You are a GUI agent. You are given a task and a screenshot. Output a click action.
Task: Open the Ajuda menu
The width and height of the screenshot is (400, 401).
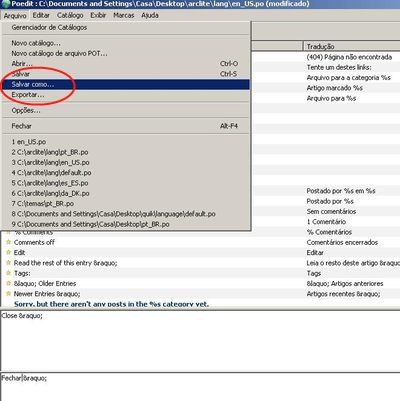click(x=150, y=15)
